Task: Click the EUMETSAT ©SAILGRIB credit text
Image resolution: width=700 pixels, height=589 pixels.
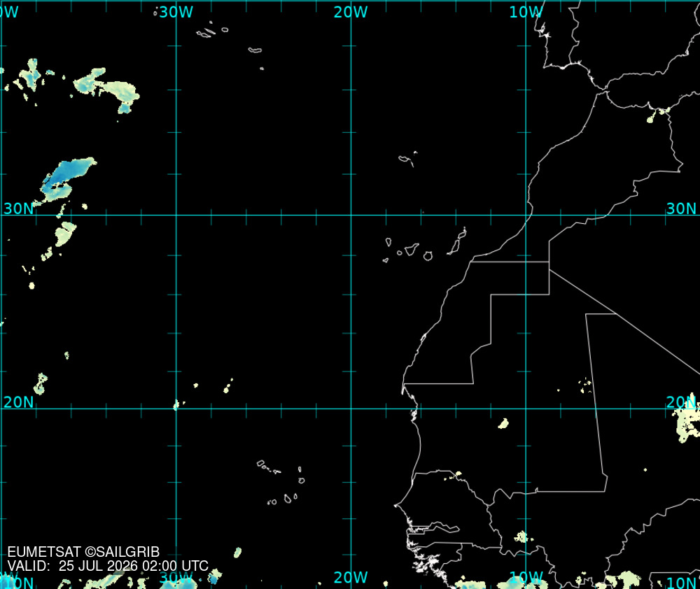Action: click(x=83, y=552)
